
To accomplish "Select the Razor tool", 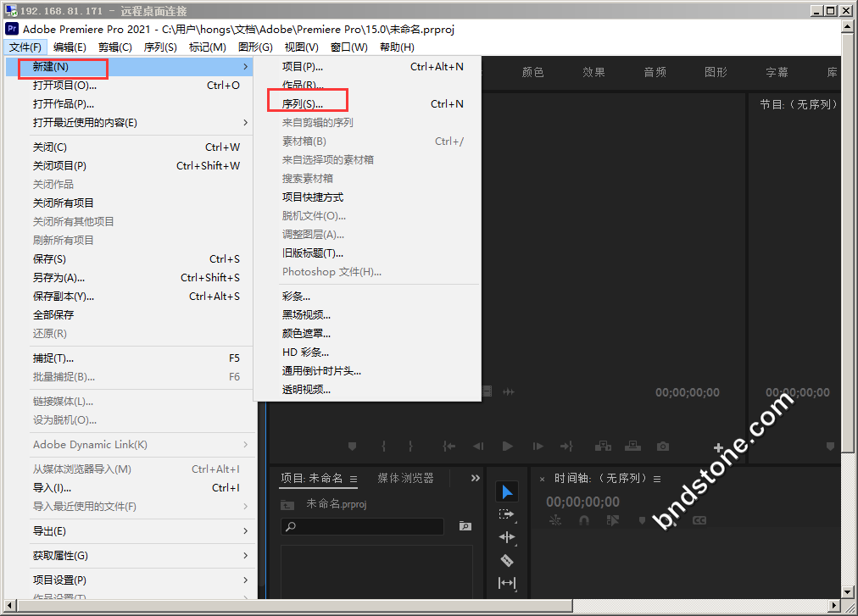I will 506,560.
